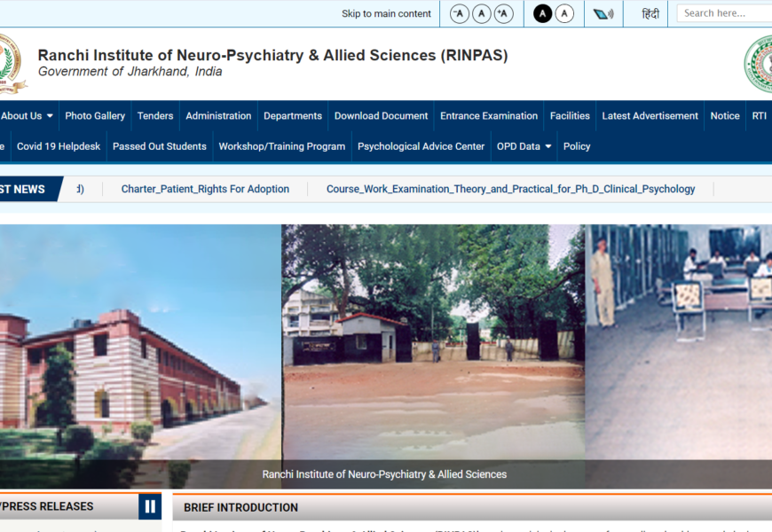Viewport: 772px width, 532px height.
Task: Expand the About Us dropdown menu
Action: [x=28, y=115]
